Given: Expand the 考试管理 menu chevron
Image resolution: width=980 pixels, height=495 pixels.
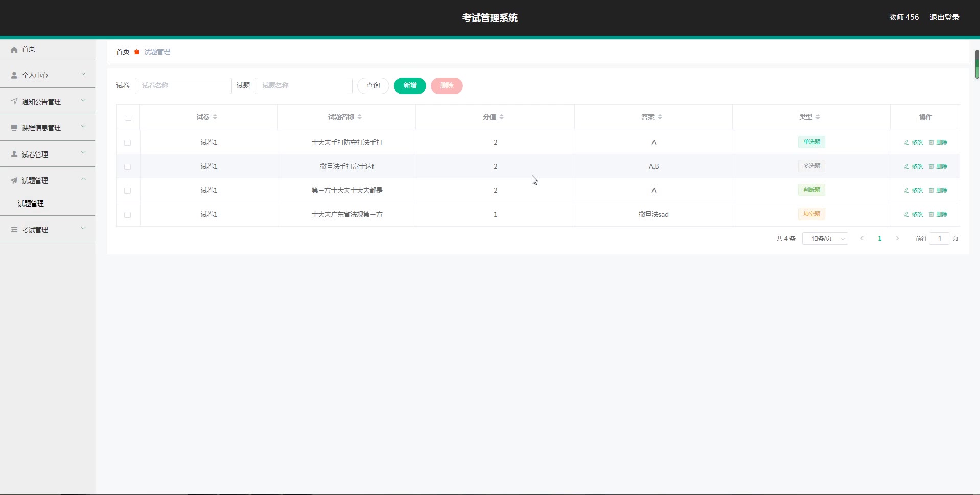Looking at the screenshot, I should [x=83, y=229].
